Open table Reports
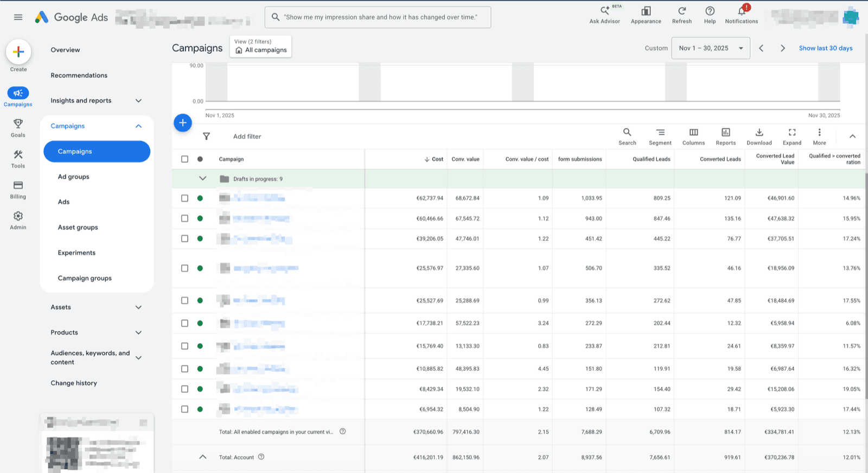Viewport: 868px width, 473px height. [x=726, y=136]
